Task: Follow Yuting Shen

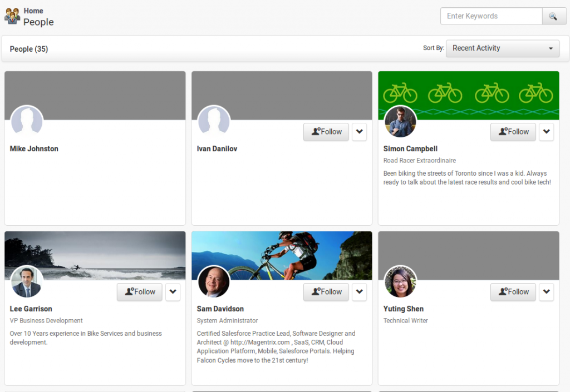Action: [x=513, y=292]
